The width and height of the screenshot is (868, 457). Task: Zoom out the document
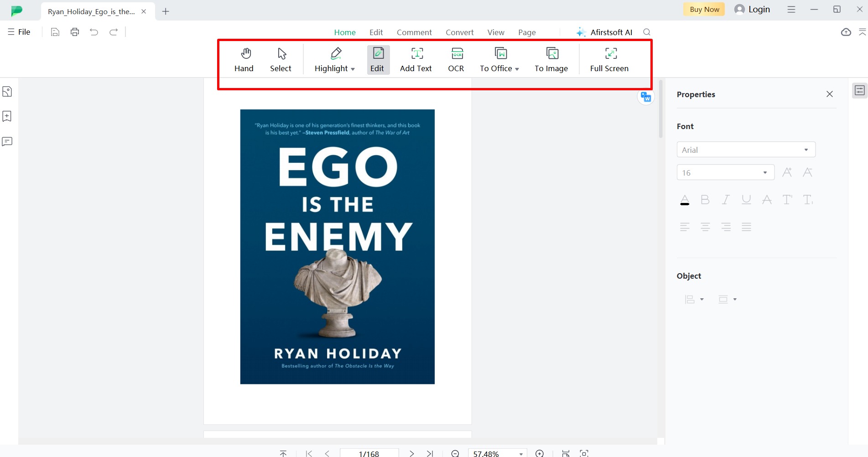pyautogui.click(x=455, y=453)
